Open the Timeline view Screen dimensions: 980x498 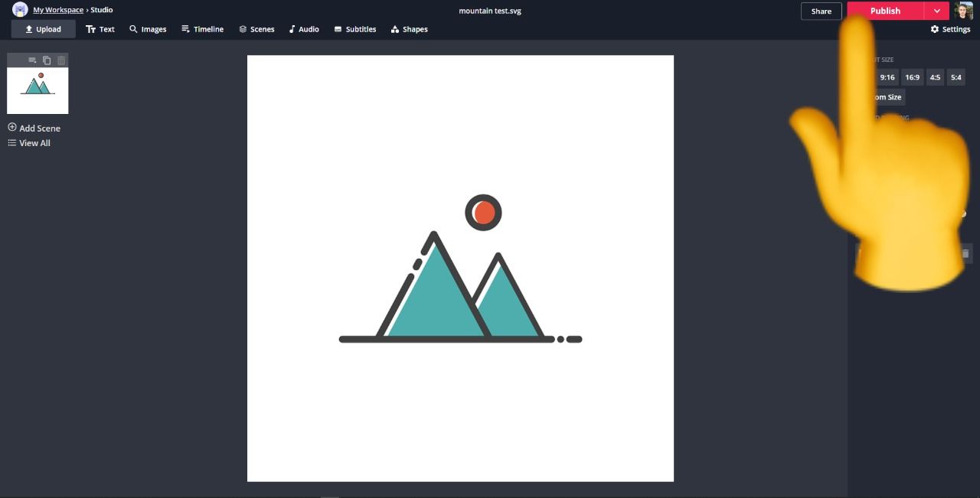(203, 29)
